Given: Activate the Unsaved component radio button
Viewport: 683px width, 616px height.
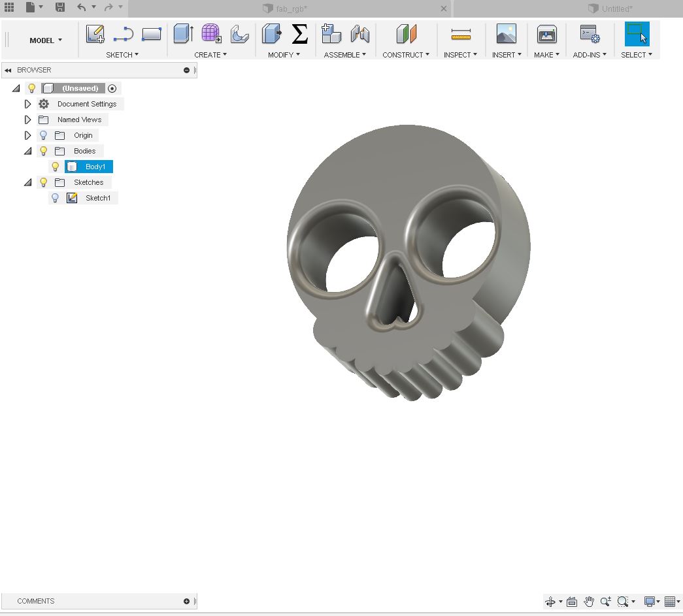Looking at the screenshot, I should 112,88.
